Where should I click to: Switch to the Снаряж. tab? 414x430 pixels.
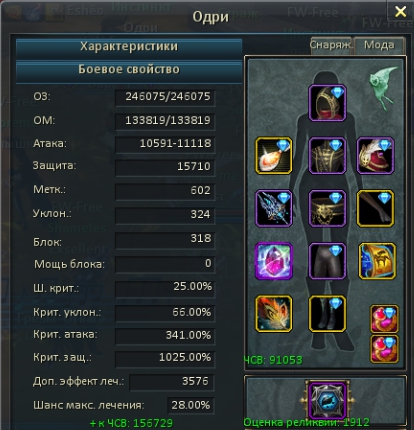point(330,45)
